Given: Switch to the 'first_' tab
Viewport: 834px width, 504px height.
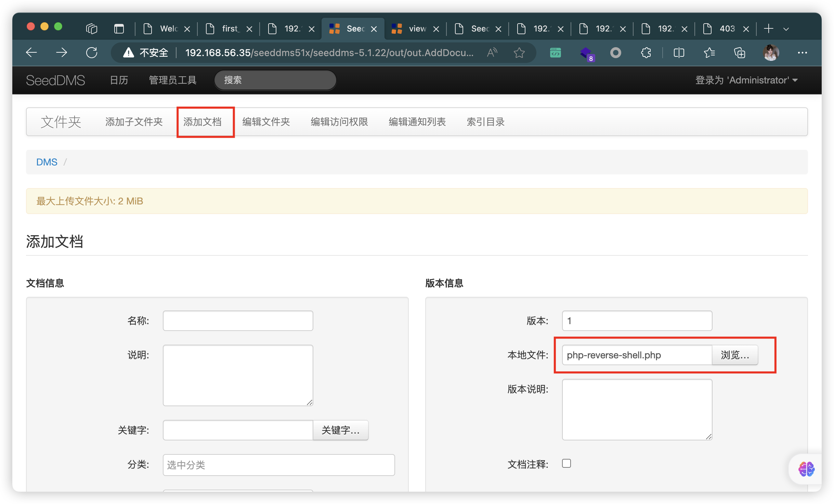Looking at the screenshot, I should [x=228, y=29].
